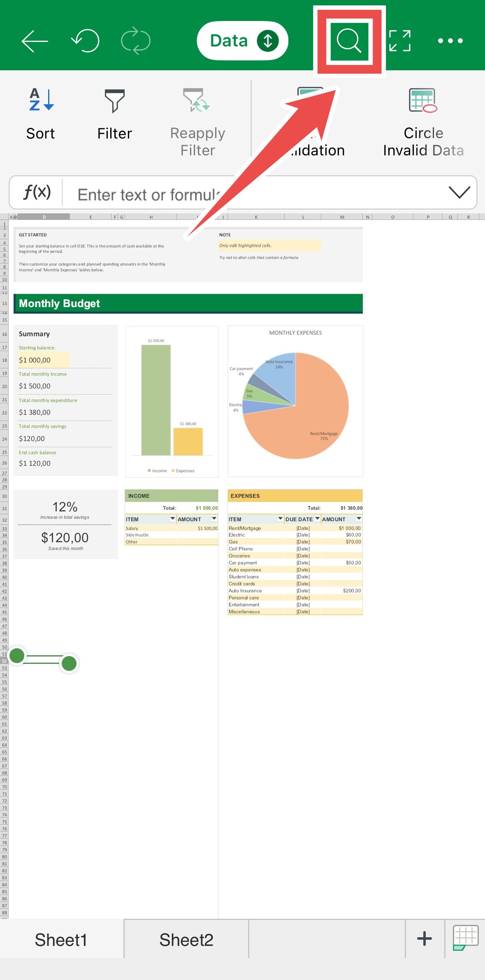This screenshot has width=485, height=980.
Task: Tap the EXPENSES table header
Action: (x=295, y=496)
